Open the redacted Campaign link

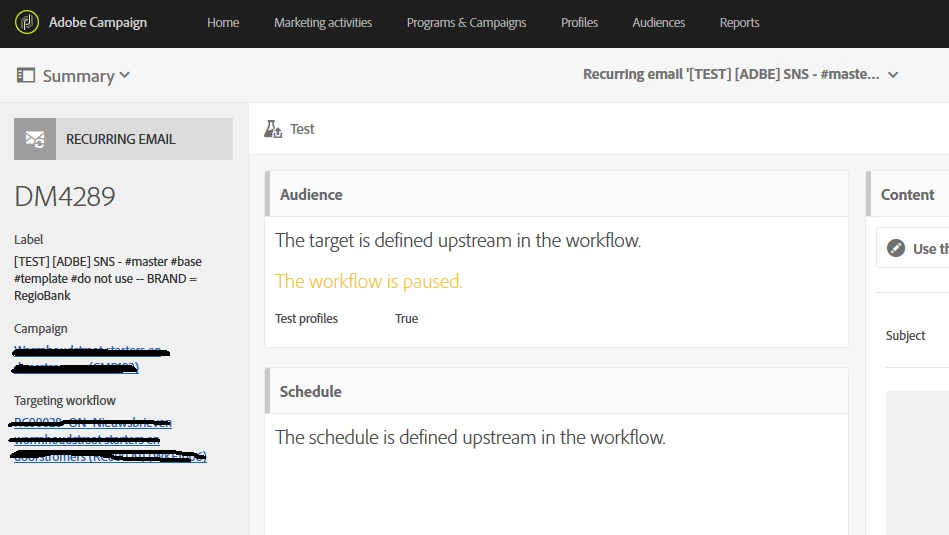point(91,358)
